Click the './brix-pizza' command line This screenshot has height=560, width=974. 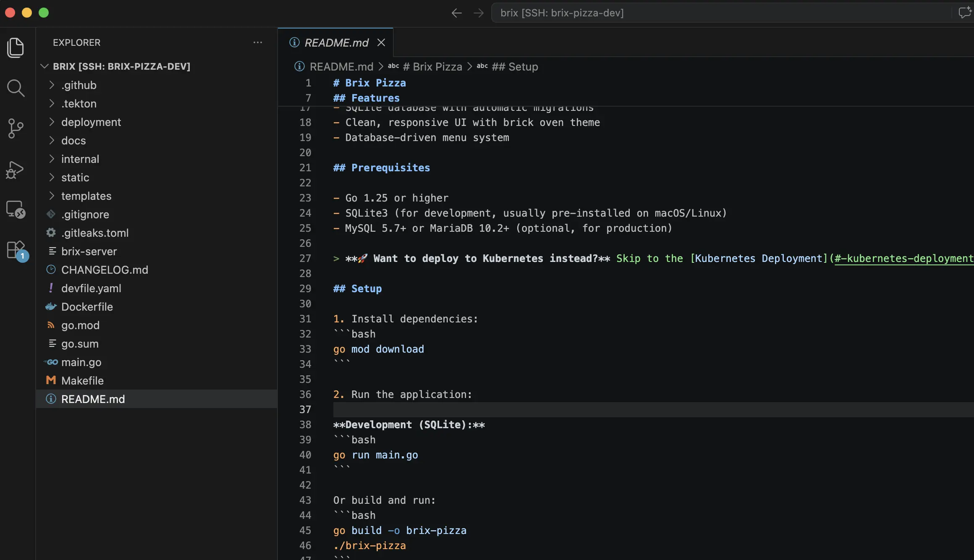[x=369, y=546]
